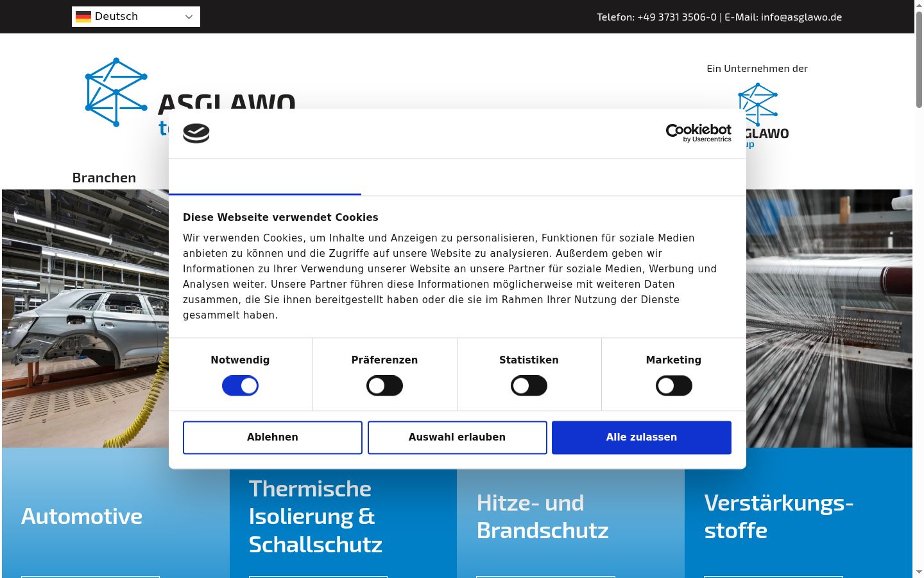The image size is (924, 578).
Task: Enable the Marketing cookie switch
Action: coord(674,386)
